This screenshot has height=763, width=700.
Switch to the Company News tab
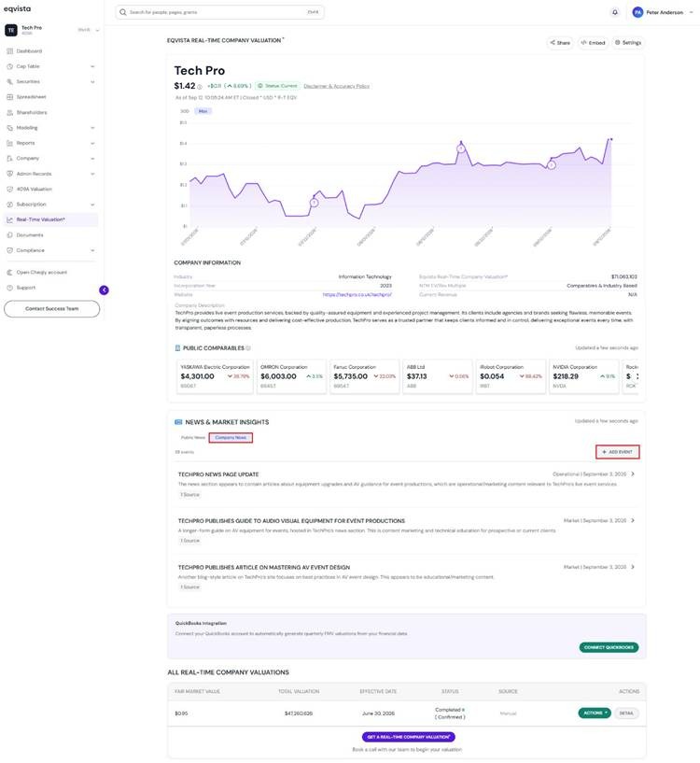(x=231, y=437)
